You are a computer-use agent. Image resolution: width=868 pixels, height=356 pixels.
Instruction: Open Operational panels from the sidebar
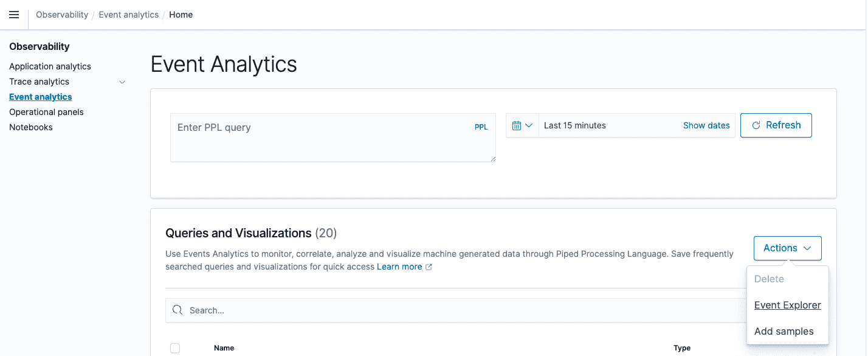[46, 111]
